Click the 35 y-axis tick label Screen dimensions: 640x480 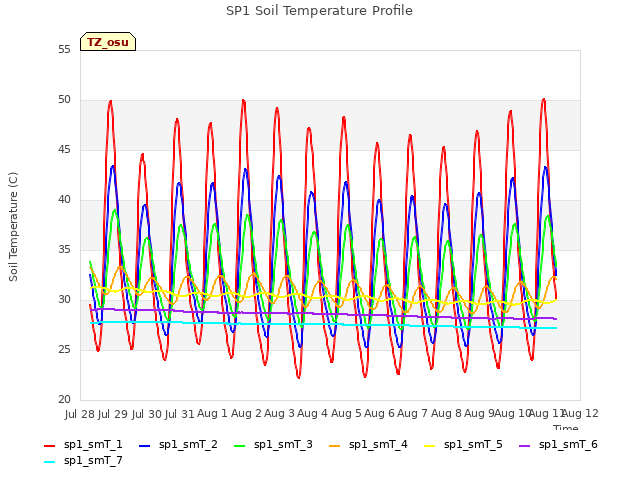(x=64, y=249)
